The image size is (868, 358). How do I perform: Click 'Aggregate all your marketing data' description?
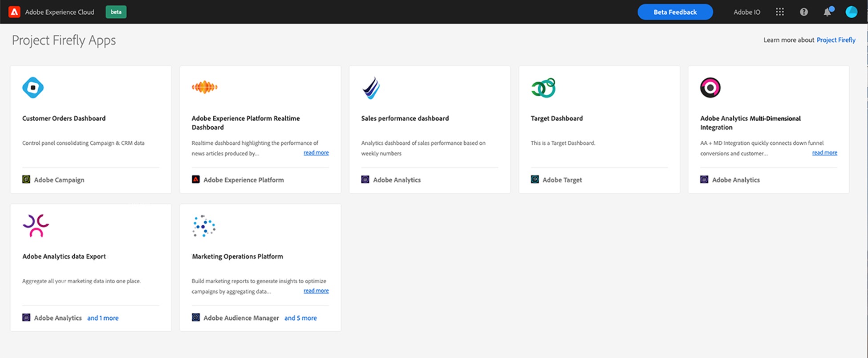pos(81,281)
